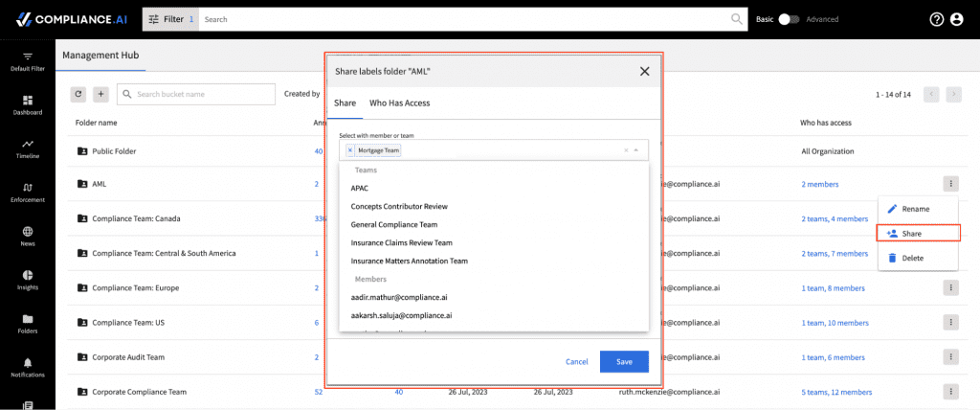Image resolution: width=980 pixels, height=410 pixels.
Task: Click the refresh button in Management Hub
Action: [78, 94]
